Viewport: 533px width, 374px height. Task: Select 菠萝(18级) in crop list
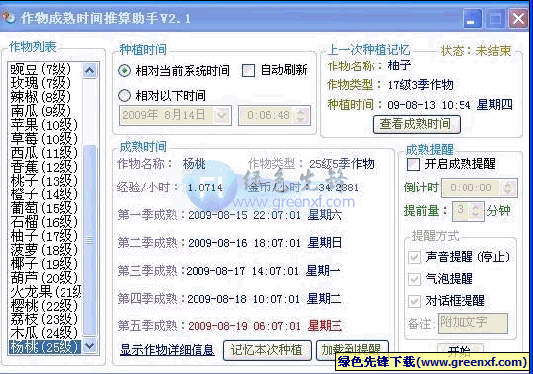44,250
